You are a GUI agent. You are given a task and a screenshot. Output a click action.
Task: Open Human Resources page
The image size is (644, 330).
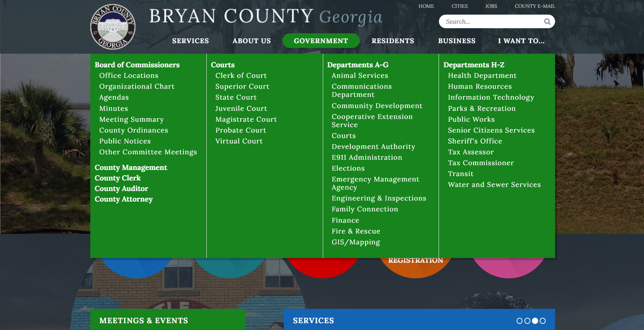pyautogui.click(x=480, y=86)
